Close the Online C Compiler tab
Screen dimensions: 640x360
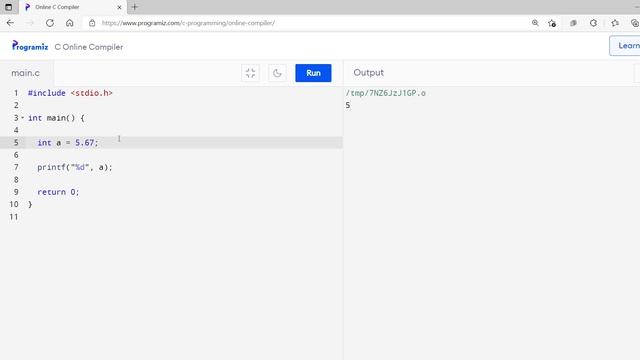(x=119, y=7)
